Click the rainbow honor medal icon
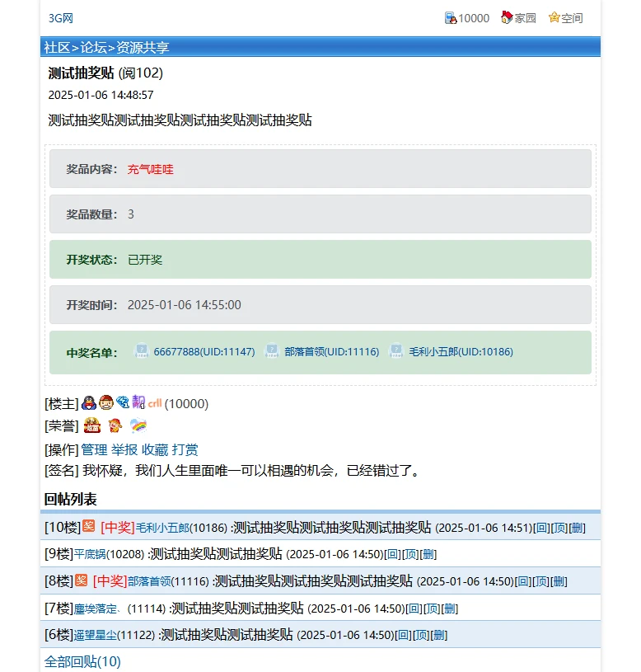 [x=138, y=426]
